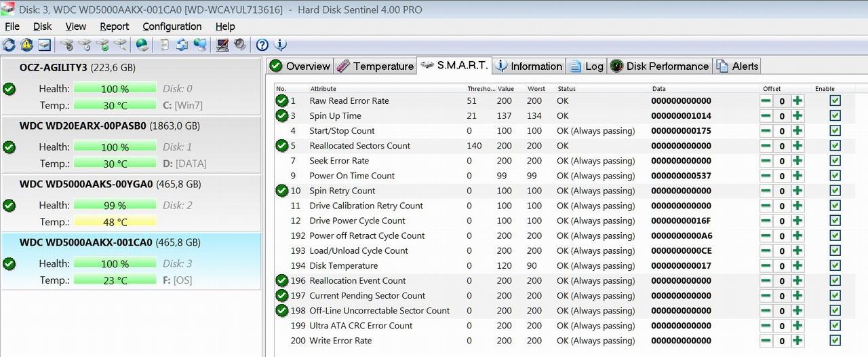Click green check icon beside Raw Read Error Rate
This screenshot has height=357, width=868.
tap(281, 100)
